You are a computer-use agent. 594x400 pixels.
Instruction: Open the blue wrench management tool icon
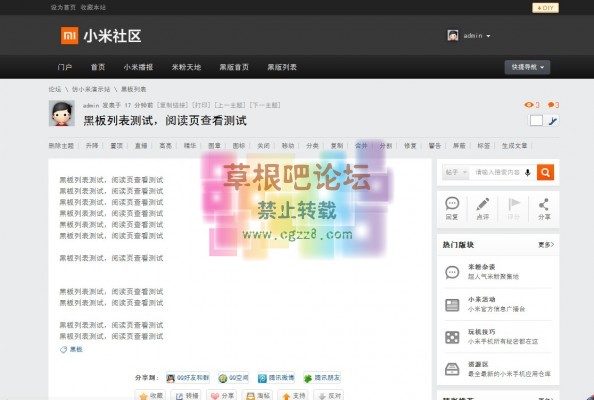point(553,121)
